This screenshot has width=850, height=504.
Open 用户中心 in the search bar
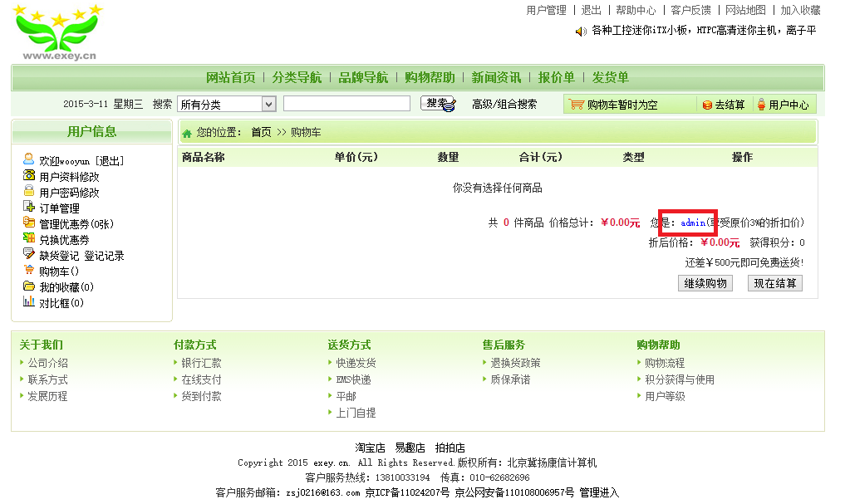click(789, 105)
